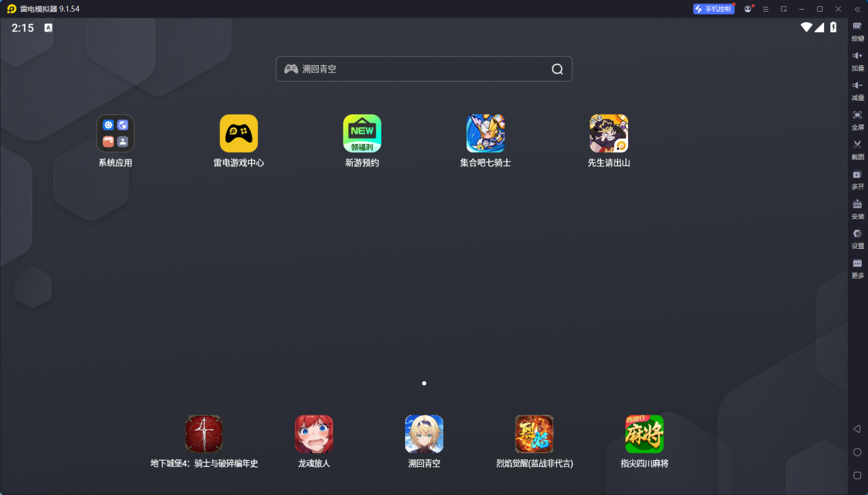Open the title bar hamburger menu

[x=766, y=9]
